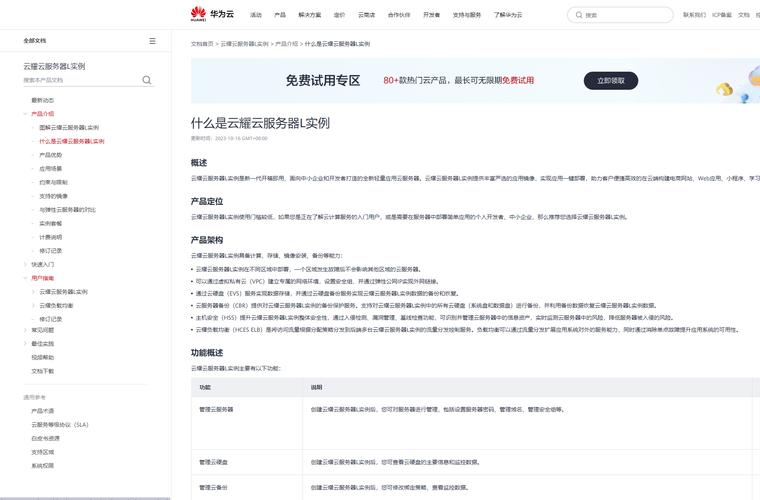Focus the 搜索本产品文档 sidebar search field

(81, 80)
